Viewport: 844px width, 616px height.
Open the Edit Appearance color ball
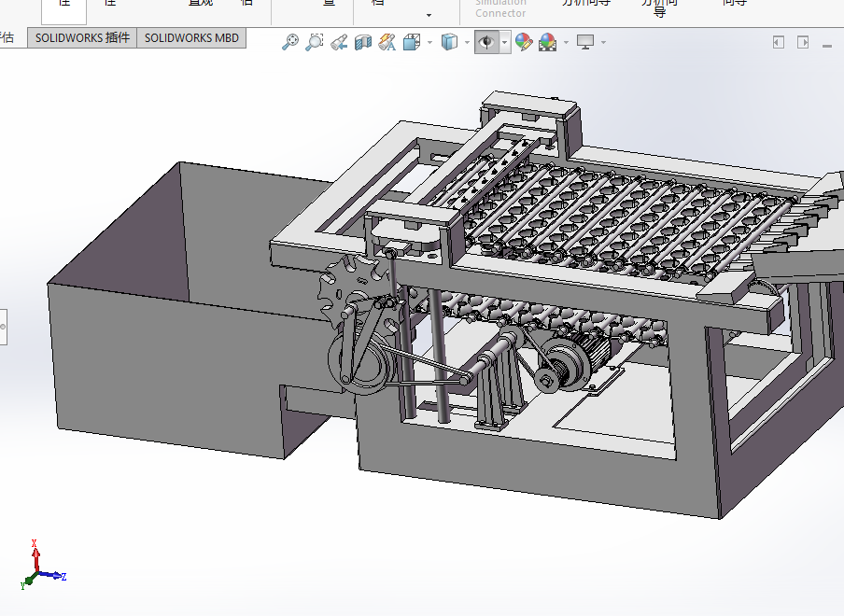coord(523,42)
